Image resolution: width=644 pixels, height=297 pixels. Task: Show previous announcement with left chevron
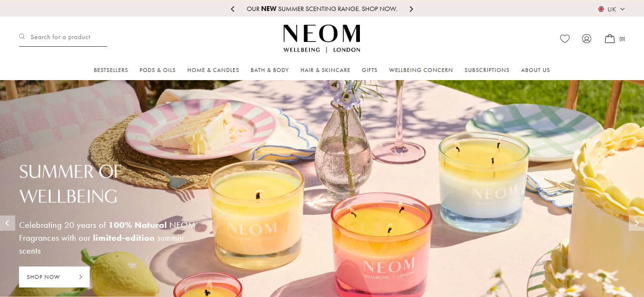click(x=233, y=9)
